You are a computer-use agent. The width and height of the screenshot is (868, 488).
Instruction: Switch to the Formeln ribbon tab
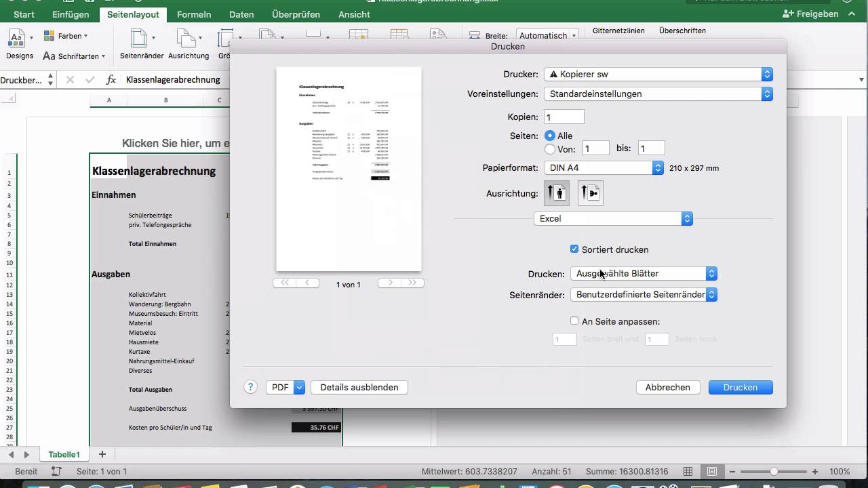point(194,14)
